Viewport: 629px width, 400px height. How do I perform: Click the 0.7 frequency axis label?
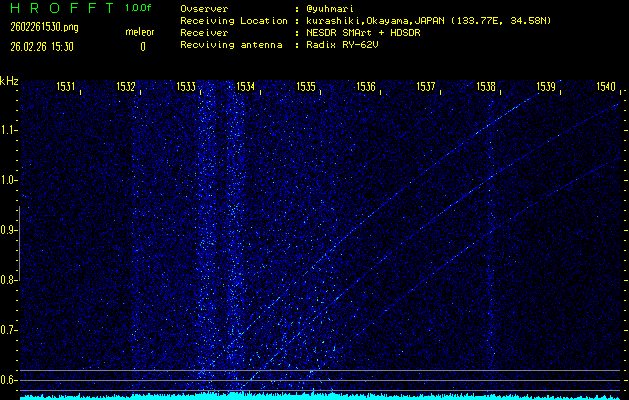9,329
